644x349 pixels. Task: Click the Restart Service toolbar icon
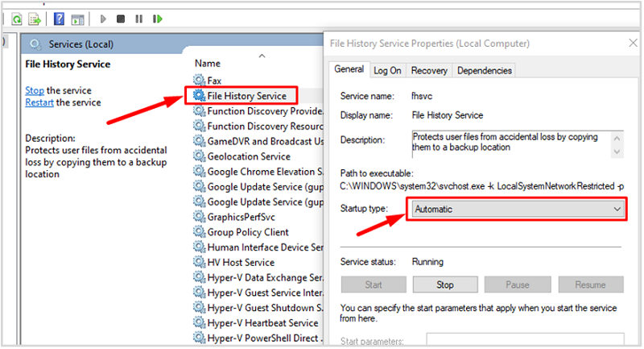coord(156,18)
